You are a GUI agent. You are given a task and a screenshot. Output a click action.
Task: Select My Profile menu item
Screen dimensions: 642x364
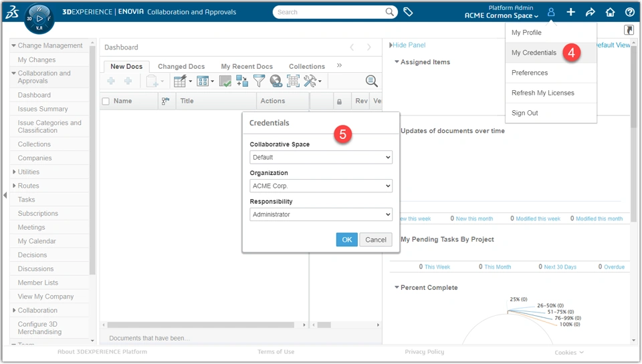pos(526,32)
